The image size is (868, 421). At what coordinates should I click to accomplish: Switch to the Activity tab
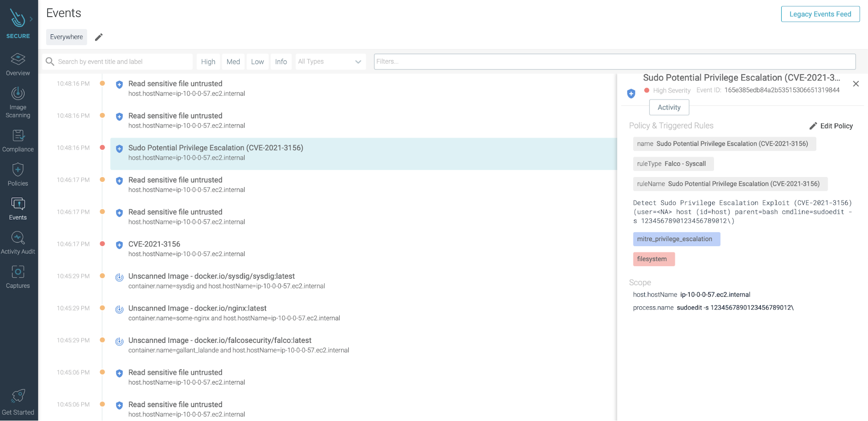coord(669,107)
